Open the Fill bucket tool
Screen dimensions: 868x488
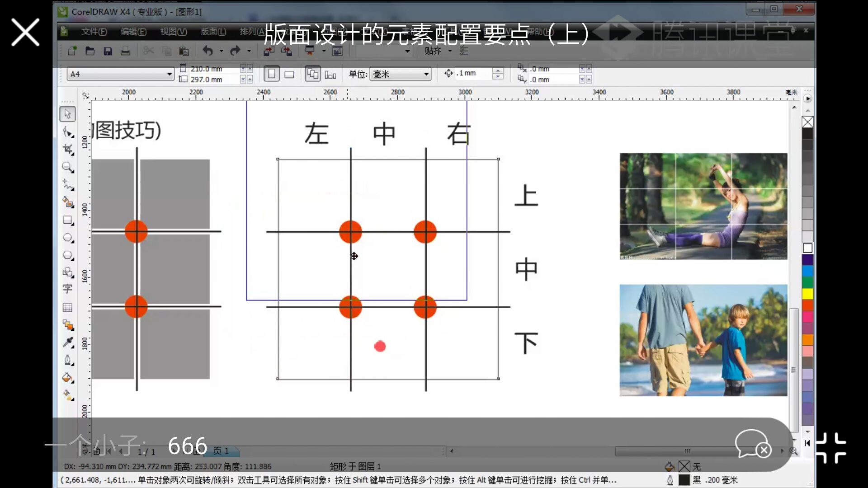click(68, 378)
